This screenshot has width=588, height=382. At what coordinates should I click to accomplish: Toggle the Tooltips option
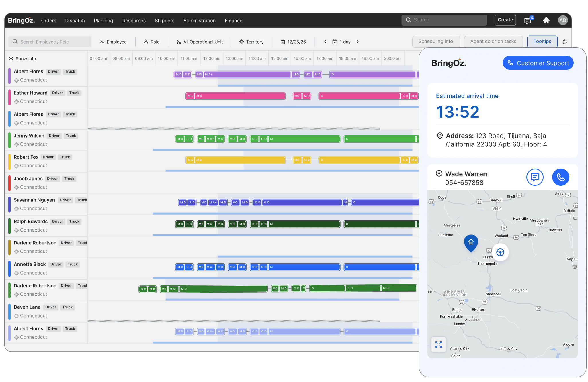(x=542, y=42)
